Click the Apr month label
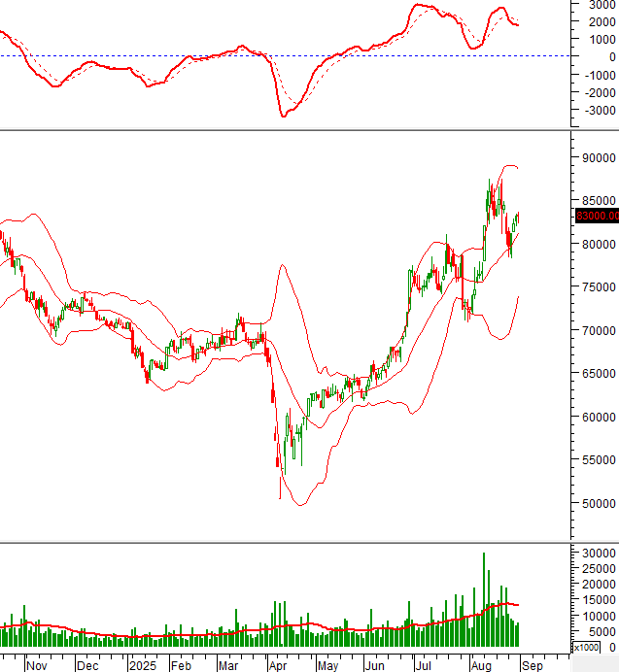The width and height of the screenshot is (619, 672). click(278, 666)
